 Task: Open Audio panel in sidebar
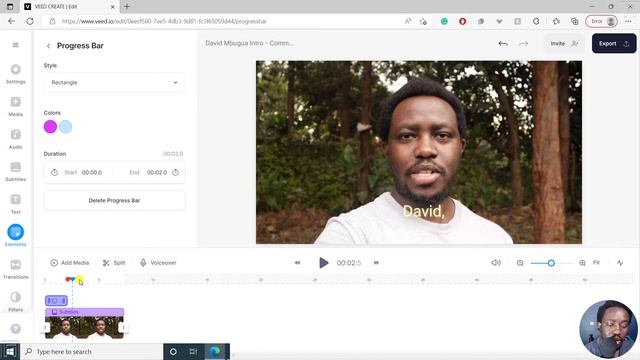[16, 139]
